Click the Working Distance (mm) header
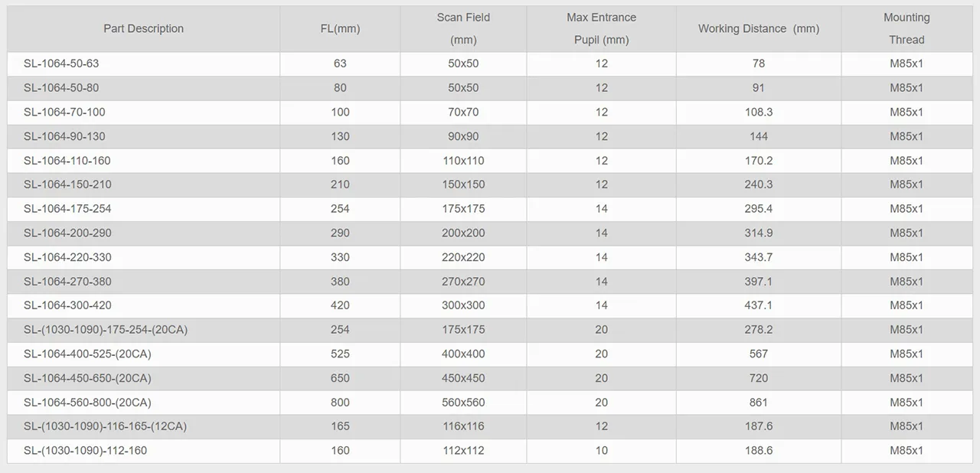The height and width of the screenshot is (473, 980). pos(758,28)
